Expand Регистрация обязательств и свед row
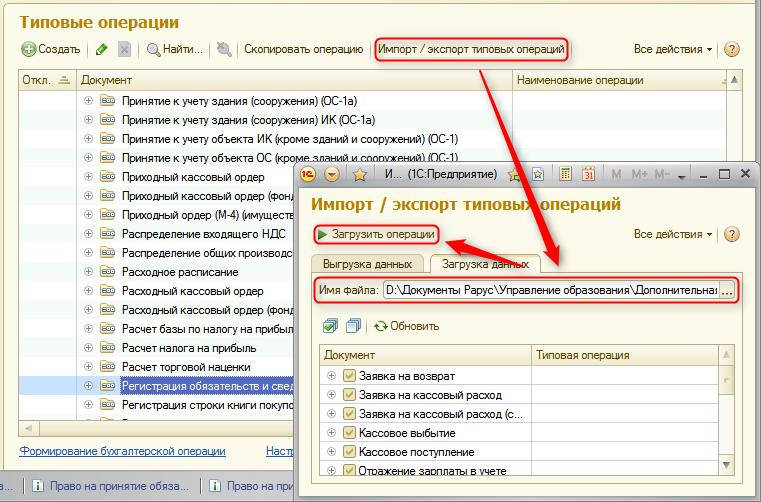This screenshot has width=761, height=502. coord(88,385)
